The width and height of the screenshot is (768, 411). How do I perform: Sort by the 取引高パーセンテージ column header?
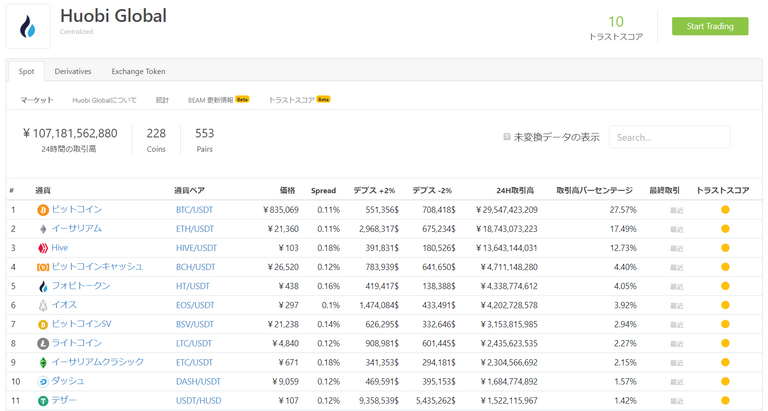(594, 191)
